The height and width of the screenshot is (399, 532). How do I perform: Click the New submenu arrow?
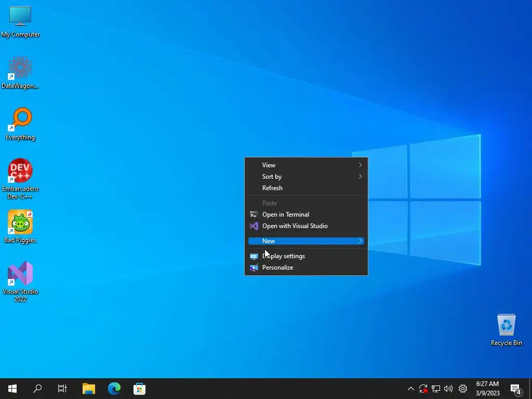[361, 241]
